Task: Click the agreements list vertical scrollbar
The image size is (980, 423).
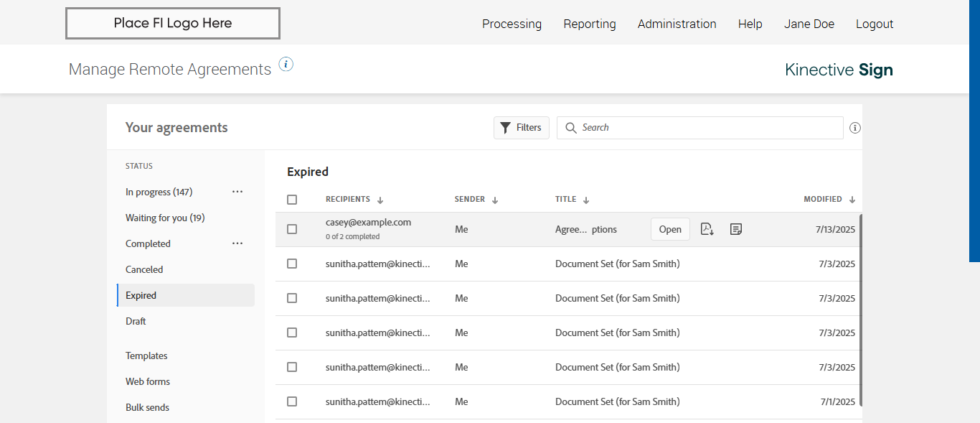Action: pyautogui.click(x=860, y=309)
